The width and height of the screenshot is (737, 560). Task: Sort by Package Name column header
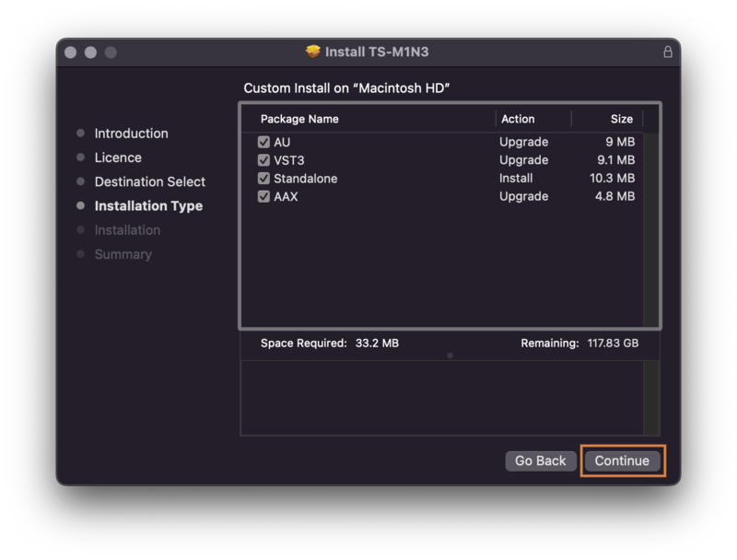(299, 119)
